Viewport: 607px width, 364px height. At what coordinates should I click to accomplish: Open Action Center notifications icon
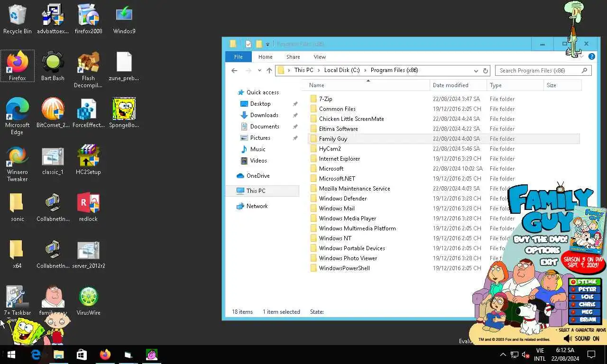pos(591,355)
